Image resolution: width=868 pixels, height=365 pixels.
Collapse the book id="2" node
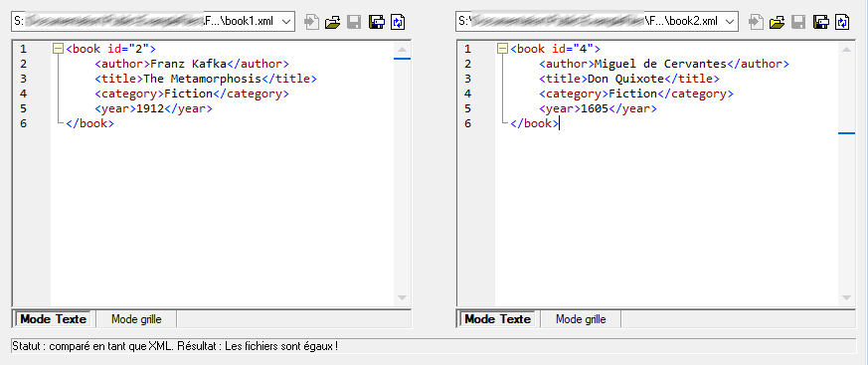(x=58, y=49)
